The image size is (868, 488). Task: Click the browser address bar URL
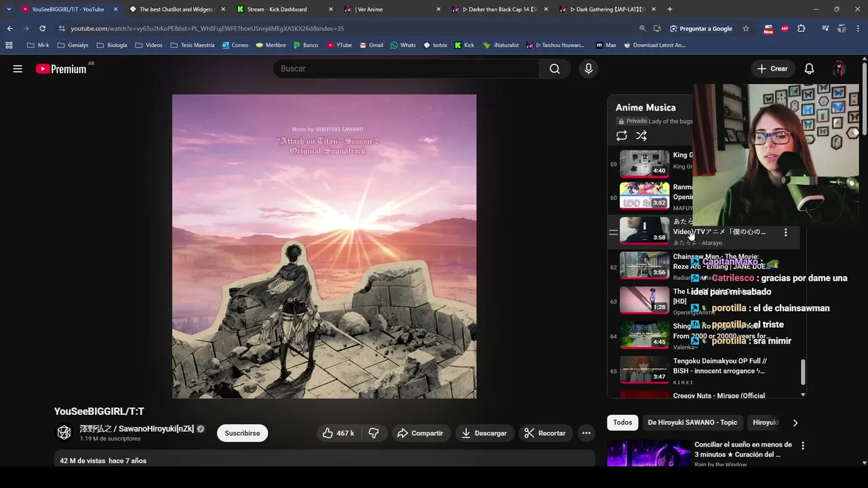tap(208, 28)
